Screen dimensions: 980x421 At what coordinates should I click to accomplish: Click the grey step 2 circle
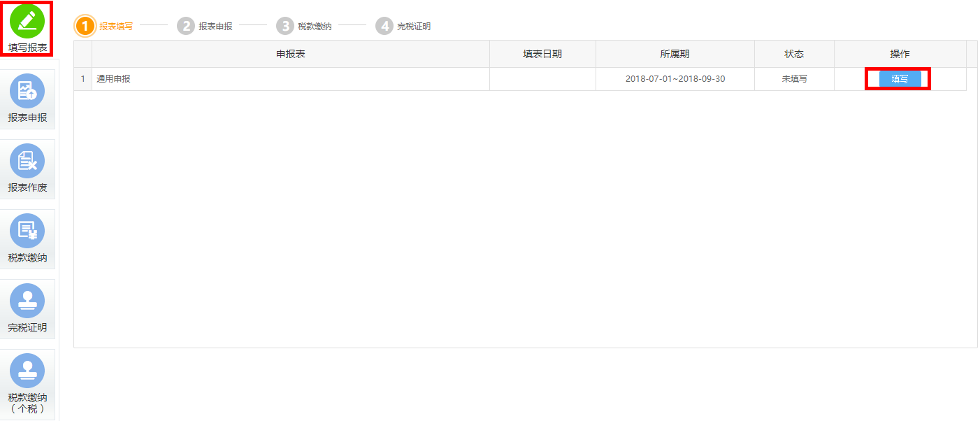185,26
